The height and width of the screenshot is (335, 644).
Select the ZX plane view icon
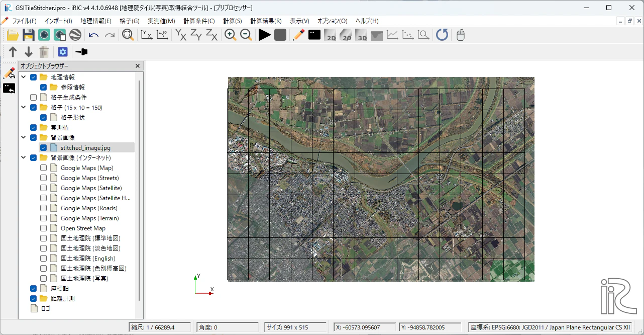coord(211,35)
